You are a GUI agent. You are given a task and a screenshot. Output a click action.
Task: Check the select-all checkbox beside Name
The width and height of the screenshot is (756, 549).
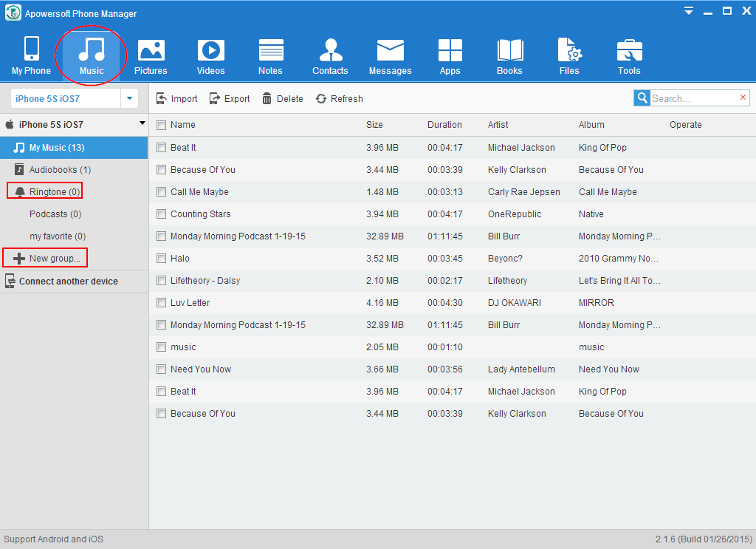[161, 125]
